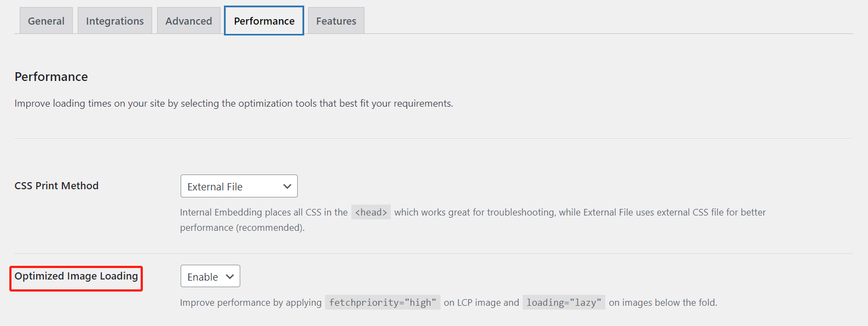Click the "Improve performance by applying" text

click(x=251, y=302)
